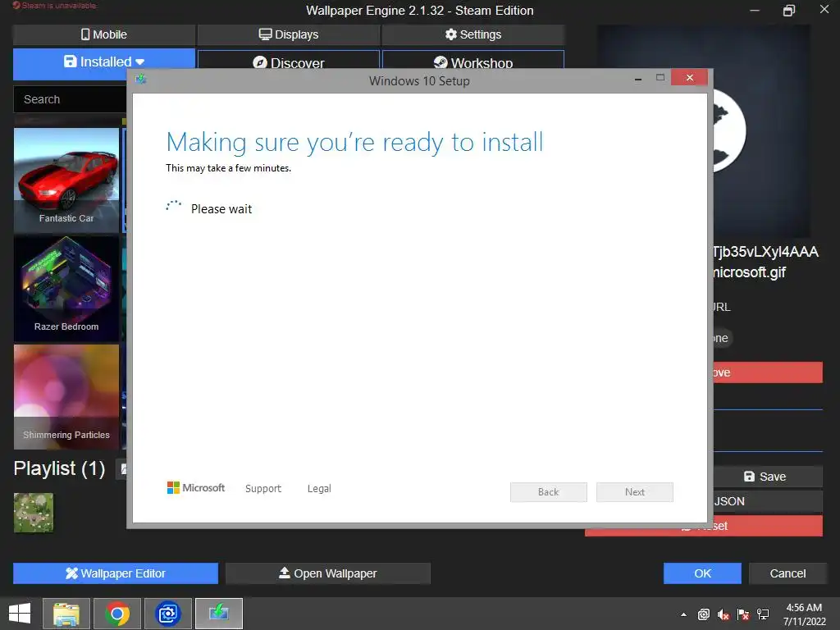Click the Save button in properties panel
Viewport: 840px width, 630px height.
768,477
